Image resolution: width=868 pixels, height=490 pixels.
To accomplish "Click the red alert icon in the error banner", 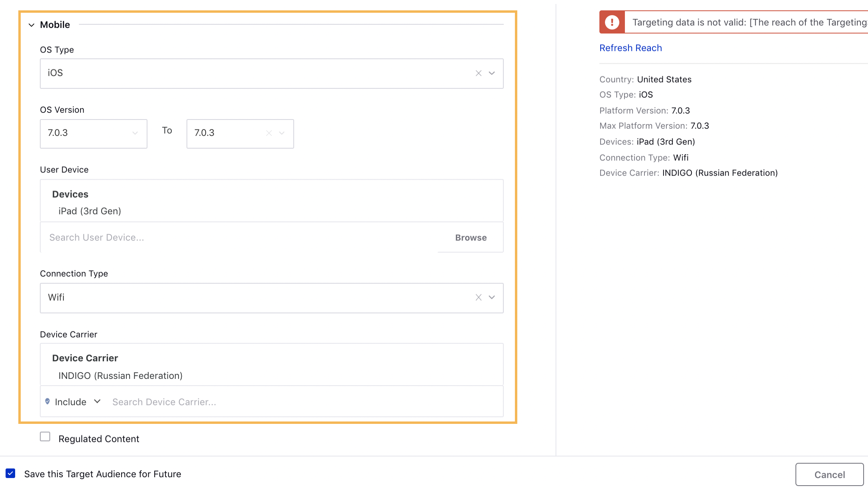I will pyautogui.click(x=612, y=22).
